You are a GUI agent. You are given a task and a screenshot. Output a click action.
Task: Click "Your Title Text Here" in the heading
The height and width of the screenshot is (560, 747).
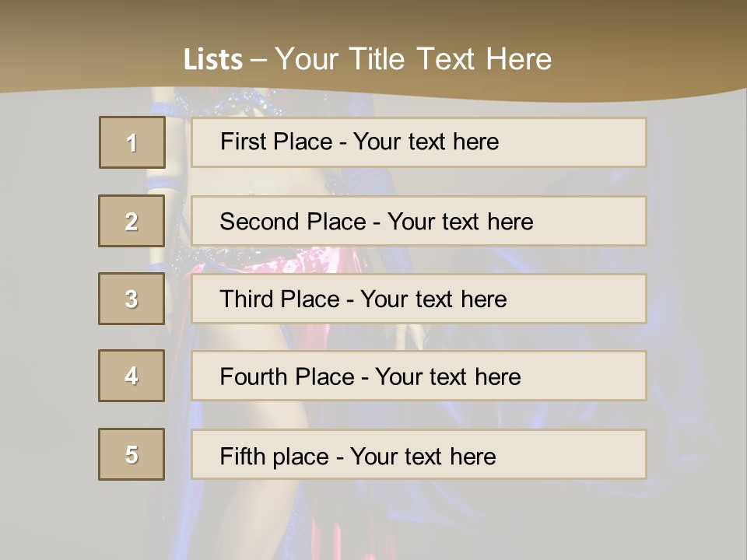[413, 59]
